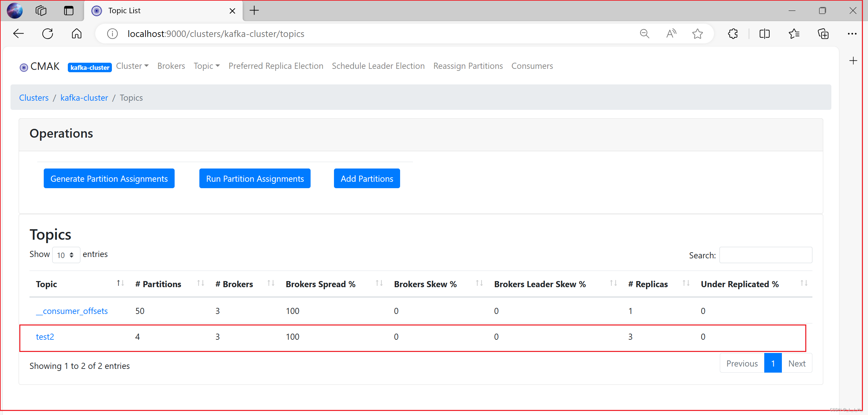Image resolution: width=868 pixels, height=415 pixels.
Task: Open the test2 topic link
Action: (45, 337)
